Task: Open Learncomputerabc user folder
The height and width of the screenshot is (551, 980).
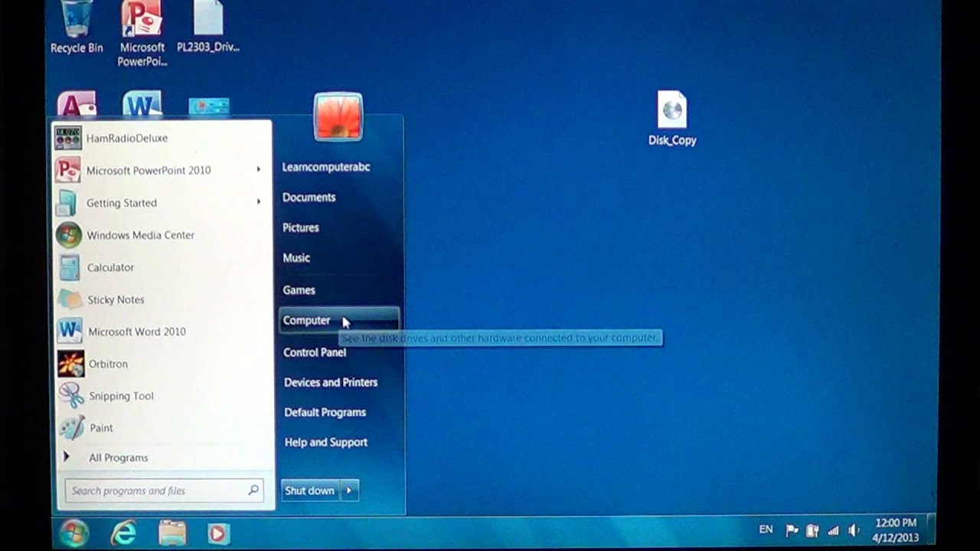Action: pos(326,167)
